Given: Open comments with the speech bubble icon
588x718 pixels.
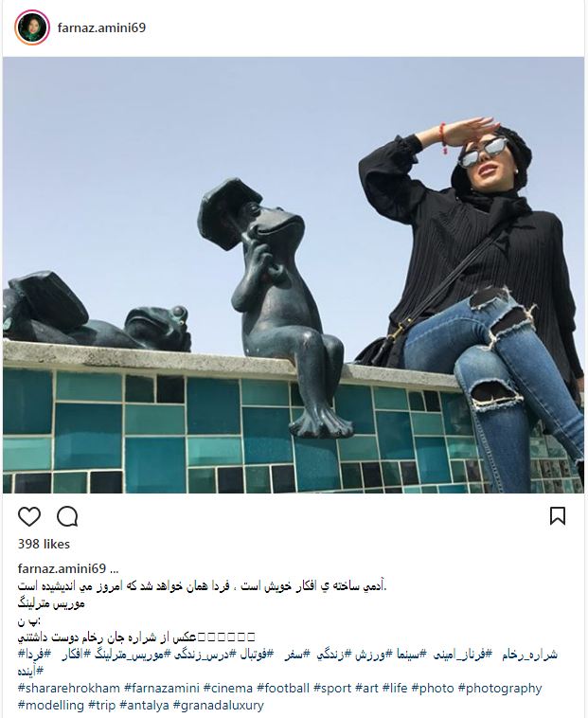Looking at the screenshot, I should coord(67,516).
